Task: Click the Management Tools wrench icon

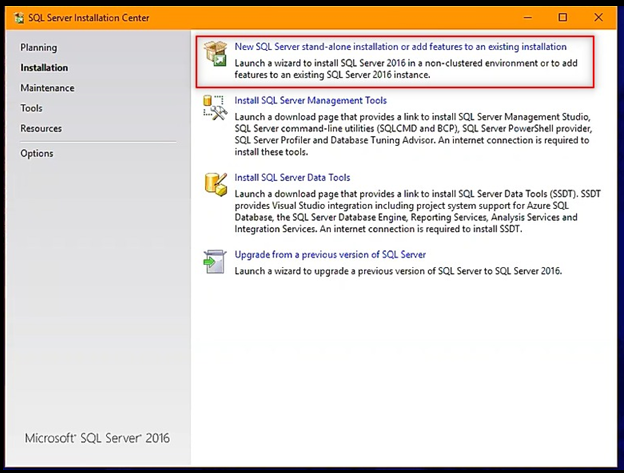Action: tap(215, 109)
